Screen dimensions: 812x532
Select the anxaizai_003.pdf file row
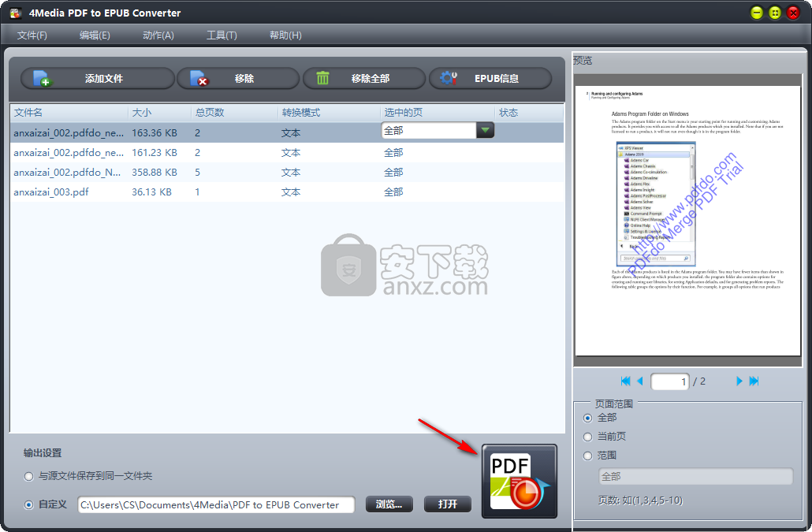(x=287, y=192)
